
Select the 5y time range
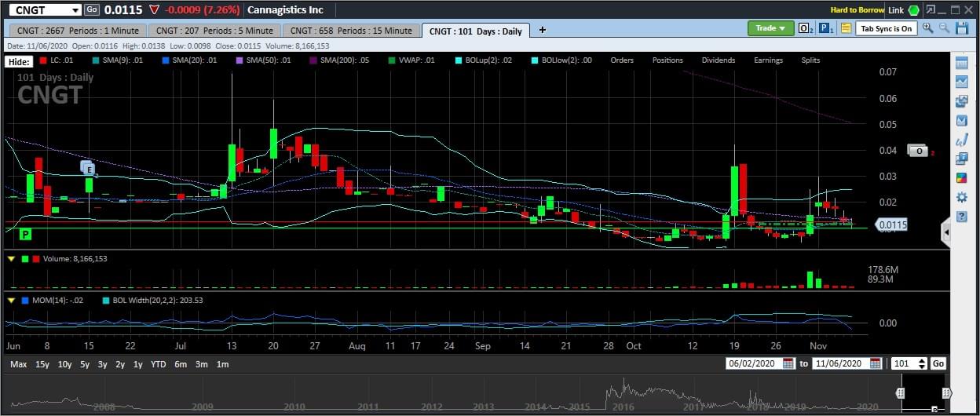click(84, 364)
